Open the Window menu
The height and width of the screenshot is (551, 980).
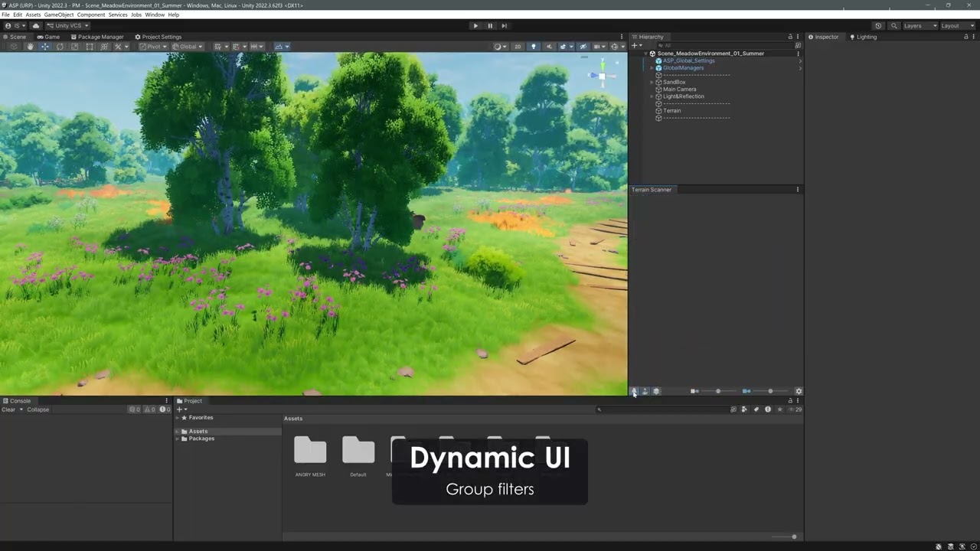155,15
